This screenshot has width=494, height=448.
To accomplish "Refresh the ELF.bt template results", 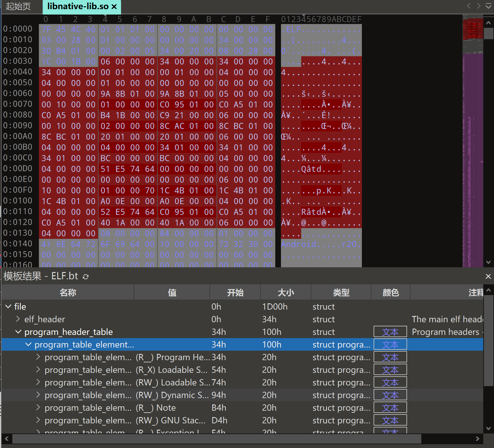I will click(86, 277).
